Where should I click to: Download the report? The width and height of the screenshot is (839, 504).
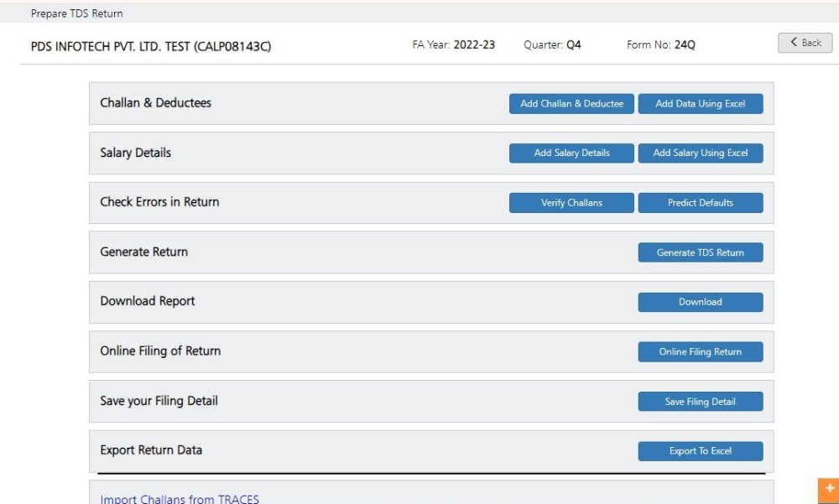(701, 302)
